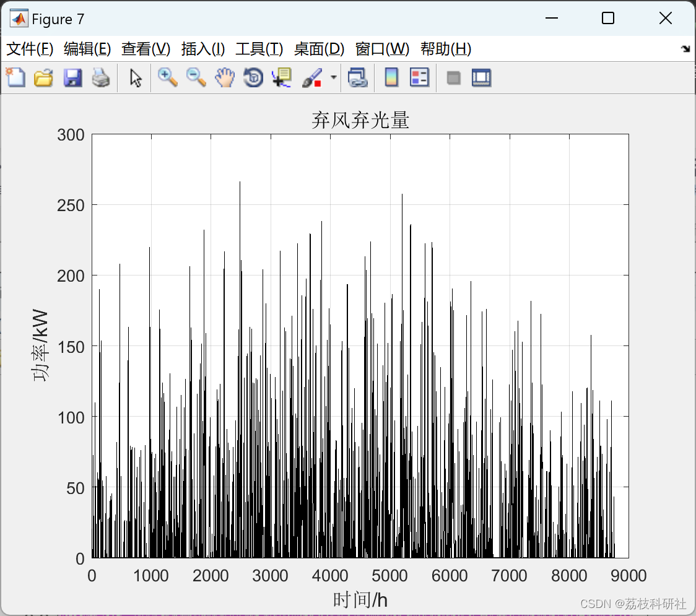Maximize the Figure 7 window
The width and height of the screenshot is (696, 616).
(608, 18)
